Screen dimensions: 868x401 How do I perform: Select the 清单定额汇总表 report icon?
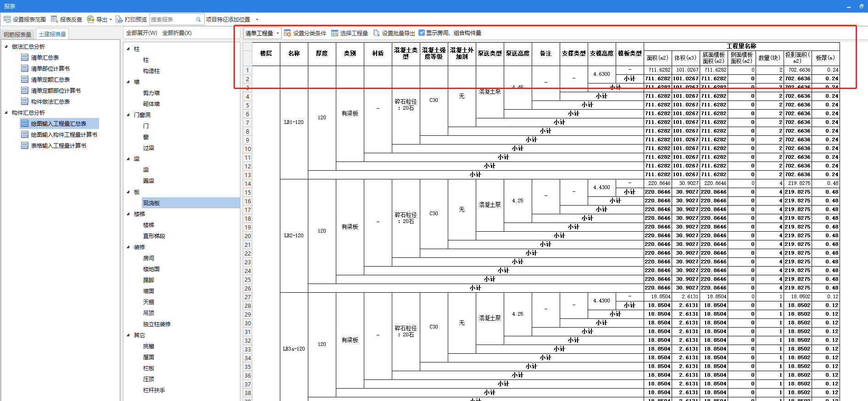25,79
